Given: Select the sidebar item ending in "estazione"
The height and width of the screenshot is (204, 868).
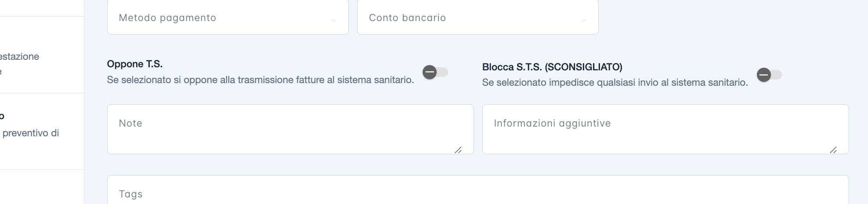Looking at the screenshot, I should pos(20,57).
